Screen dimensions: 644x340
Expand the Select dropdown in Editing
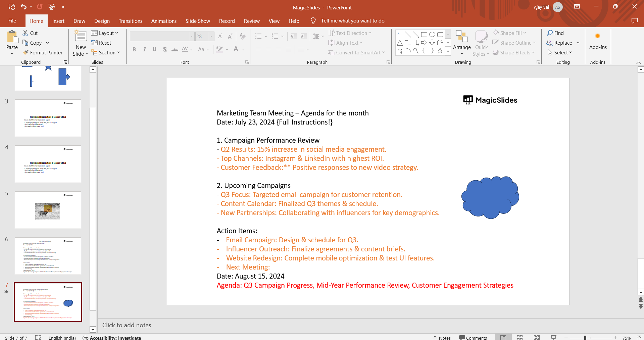click(560, 53)
